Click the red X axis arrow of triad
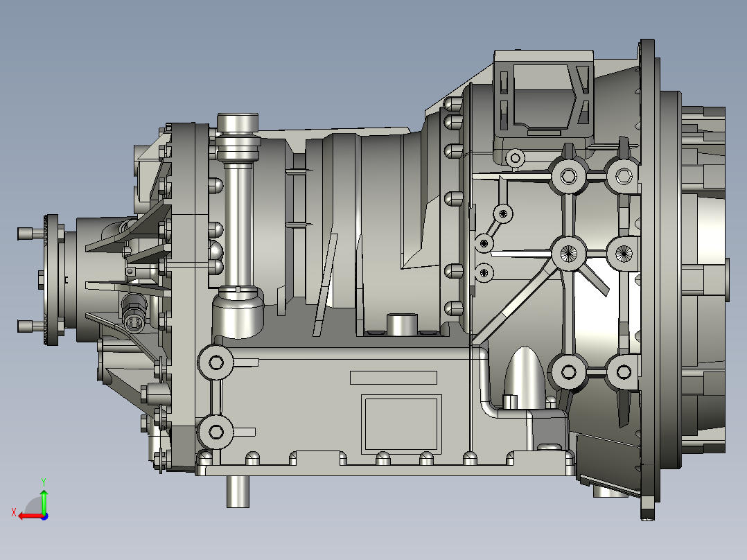This screenshot has height=560, width=747. (x=30, y=516)
